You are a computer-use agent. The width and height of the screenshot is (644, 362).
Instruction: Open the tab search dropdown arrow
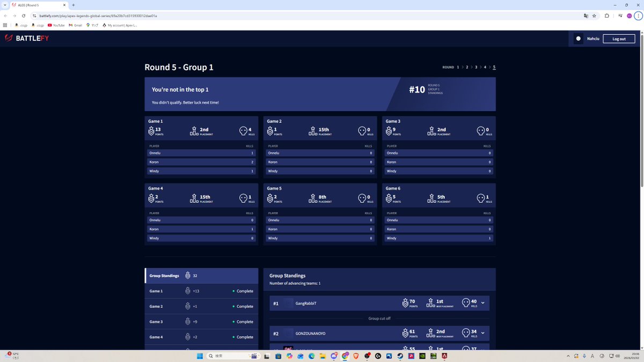[5, 5]
